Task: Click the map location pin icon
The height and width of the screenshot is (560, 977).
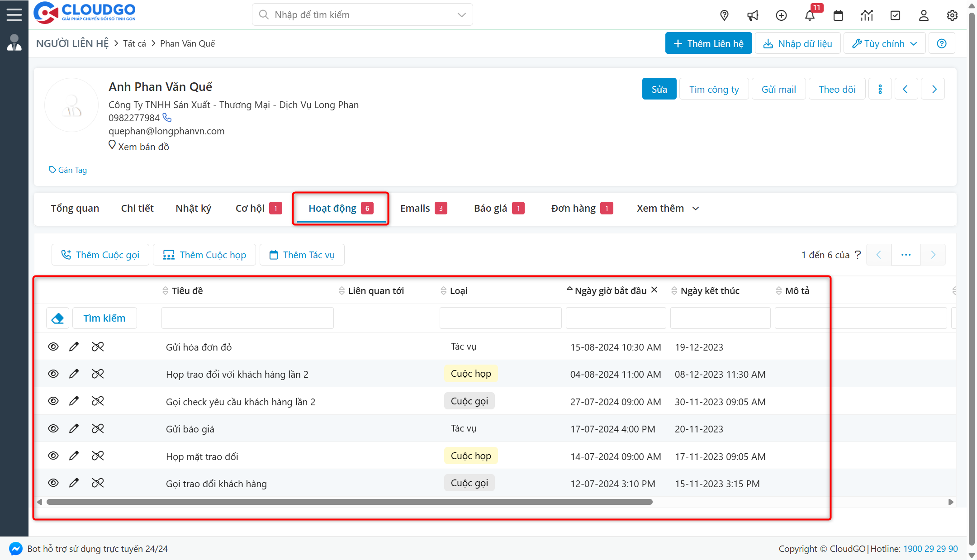Action: pyautogui.click(x=724, y=15)
